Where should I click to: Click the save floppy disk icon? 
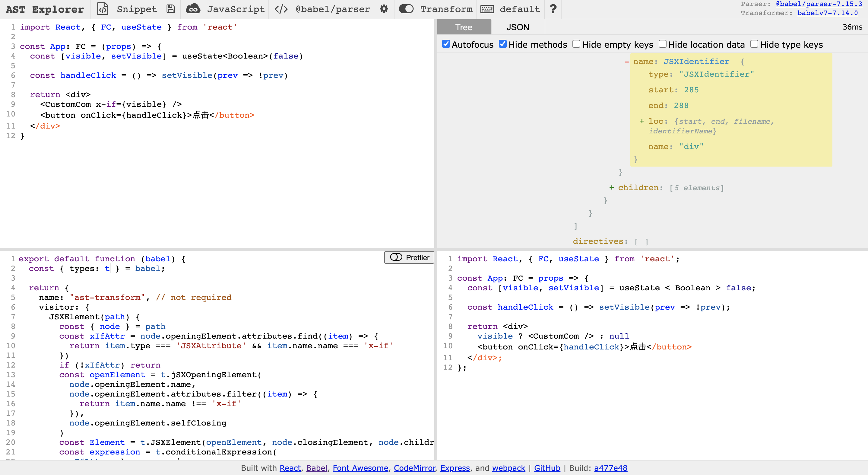pyautogui.click(x=171, y=9)
